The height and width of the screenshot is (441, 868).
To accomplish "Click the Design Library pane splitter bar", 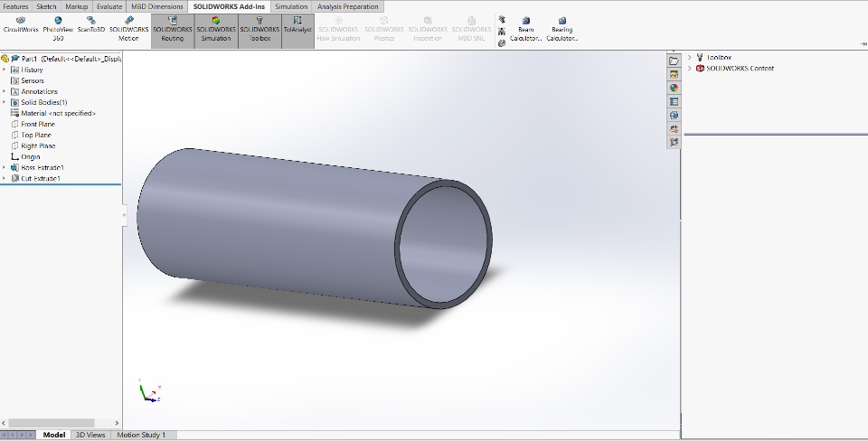I will [x=776, y=134].
